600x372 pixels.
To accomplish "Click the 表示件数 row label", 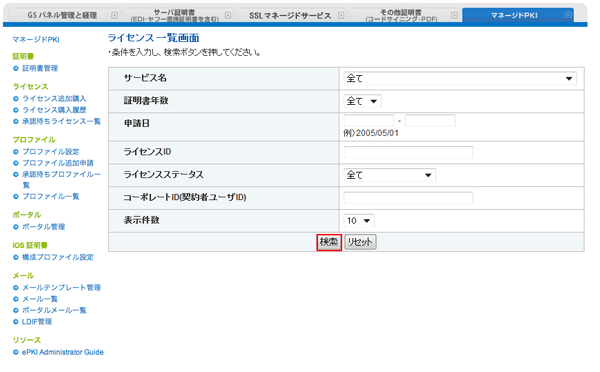I will tap(141, 220).
